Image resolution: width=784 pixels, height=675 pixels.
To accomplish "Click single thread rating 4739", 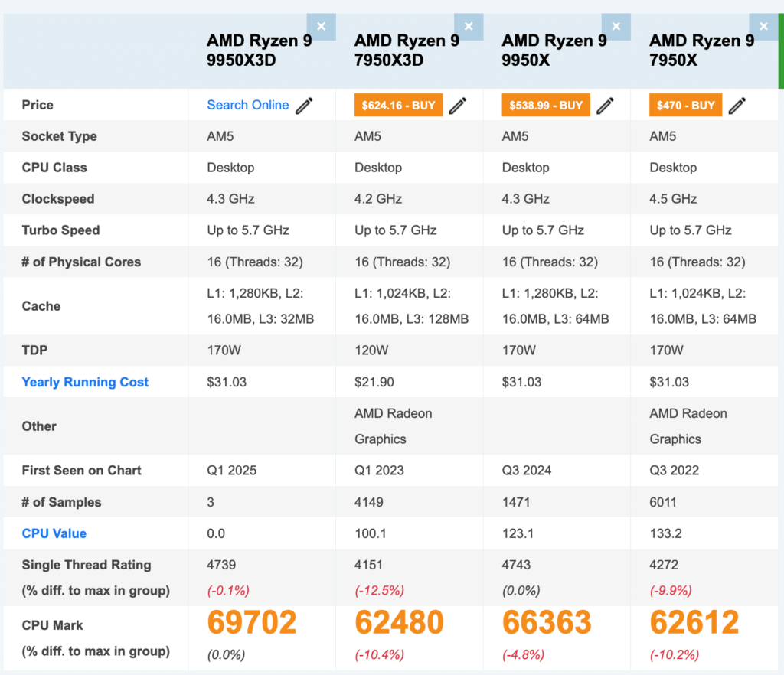I will tap(221, 565).
